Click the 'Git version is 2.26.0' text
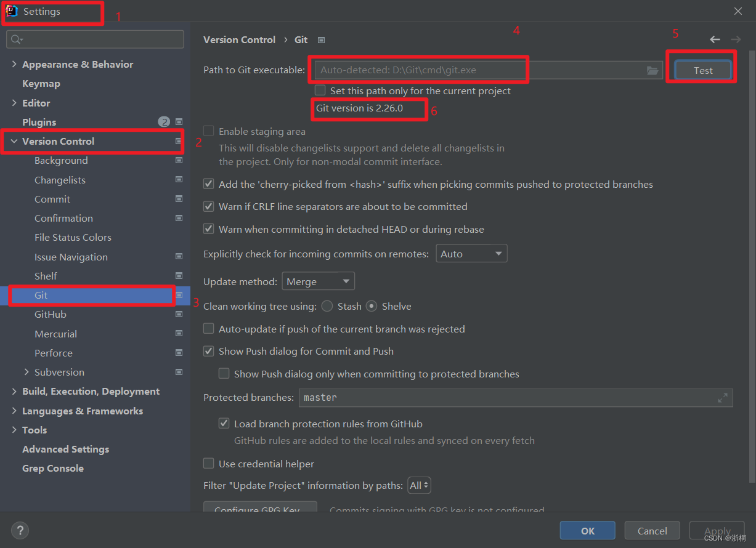The width and height of the screenshot is (756, 548). (x=359, y=108)
